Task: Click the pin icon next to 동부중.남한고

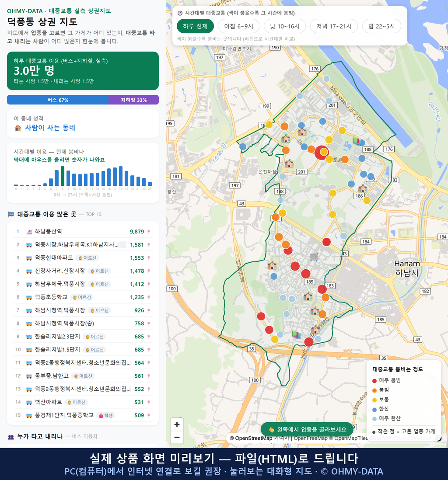Action: pyautogui.click(x=149, y=376)
